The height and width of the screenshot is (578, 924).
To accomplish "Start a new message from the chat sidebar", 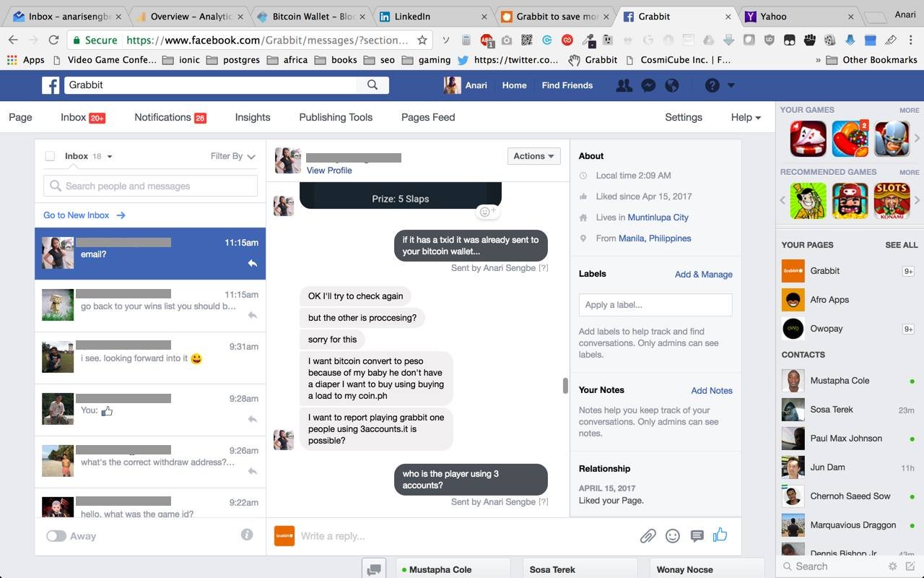I will tap(910, 566).
